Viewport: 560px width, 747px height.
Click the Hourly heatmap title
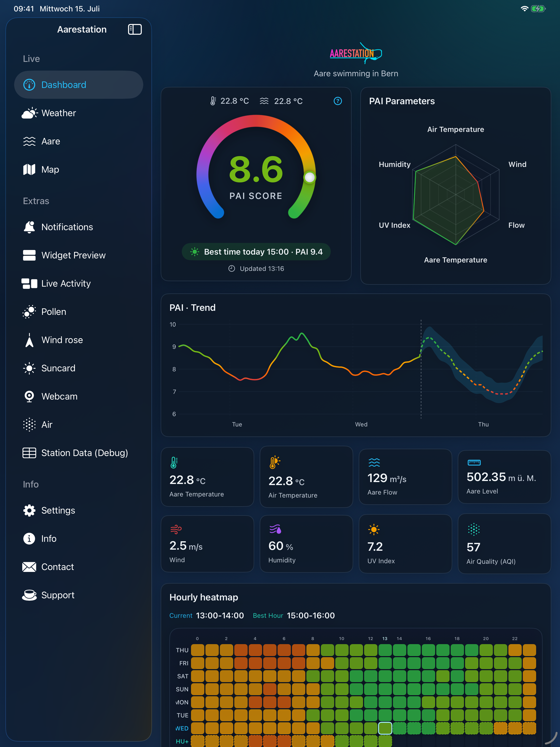203,597
